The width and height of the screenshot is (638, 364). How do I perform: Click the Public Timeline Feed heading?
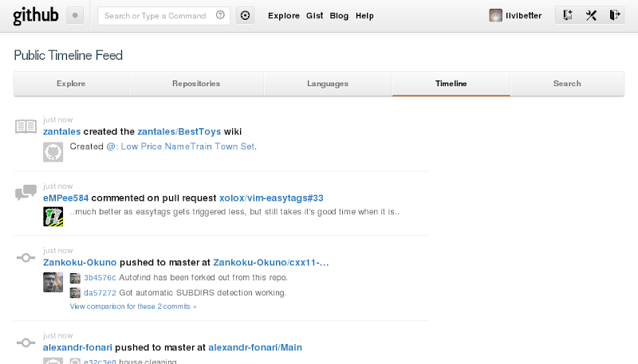click(68, 55)
